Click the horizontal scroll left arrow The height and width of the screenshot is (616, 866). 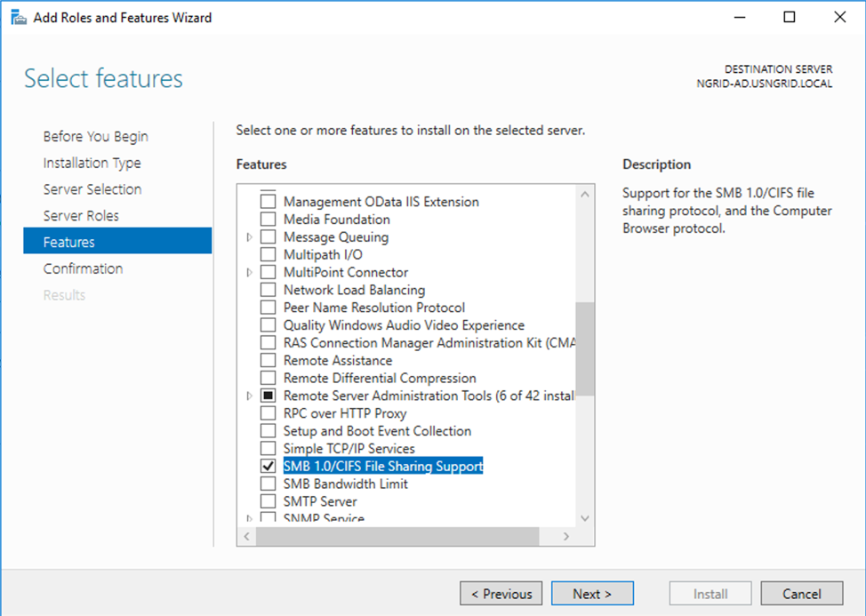[247, 537]
